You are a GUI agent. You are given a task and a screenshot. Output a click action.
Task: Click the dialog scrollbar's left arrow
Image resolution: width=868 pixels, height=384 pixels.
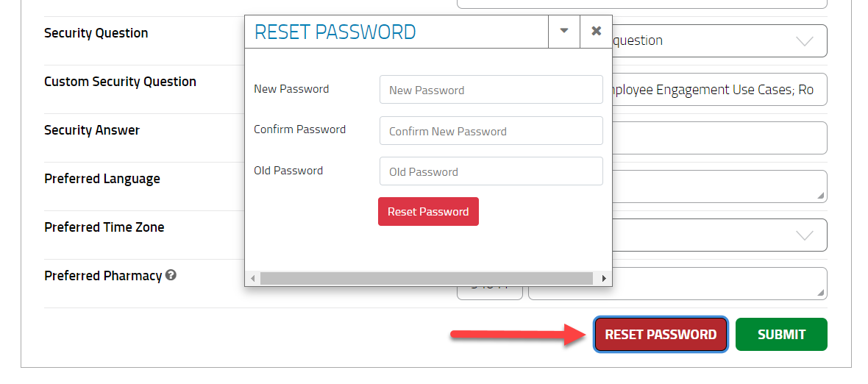click(x=252, y=278)
